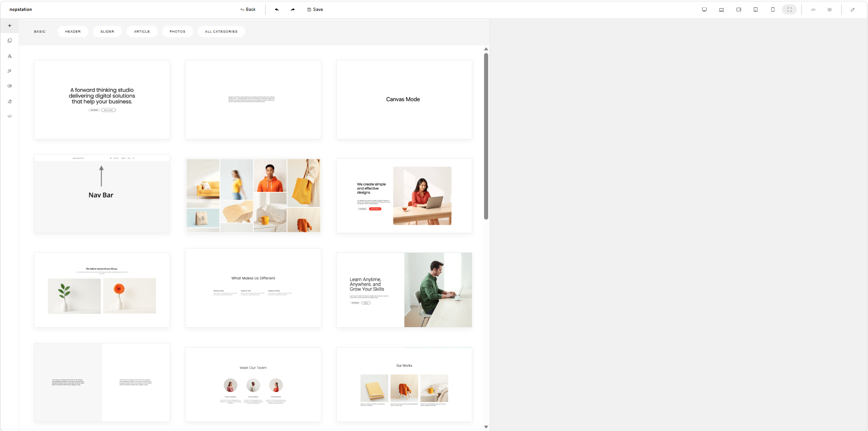The image size is (868, 431).
Task: Choose the 'Meet Our Team' template
Action: pyautogui.click(x=253, y=385)
